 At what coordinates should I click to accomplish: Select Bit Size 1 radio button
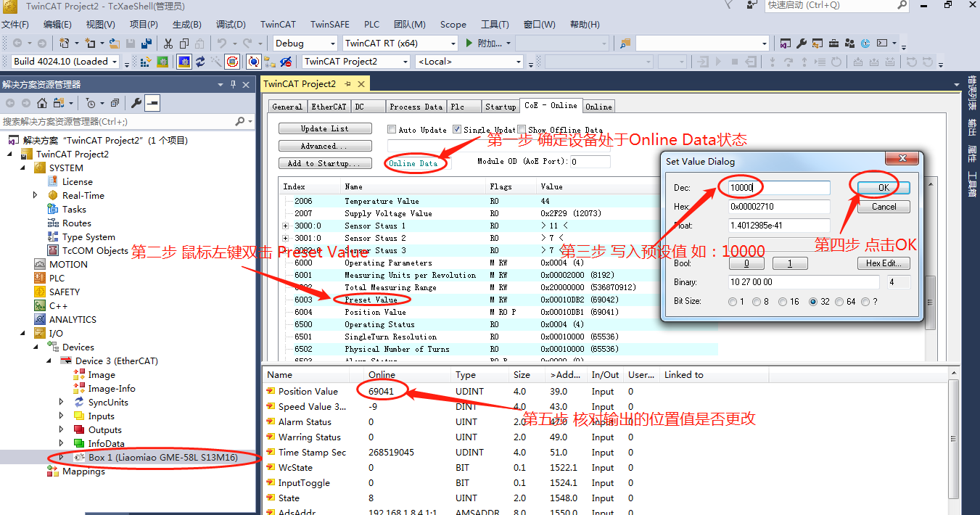[x=732, y=302]
